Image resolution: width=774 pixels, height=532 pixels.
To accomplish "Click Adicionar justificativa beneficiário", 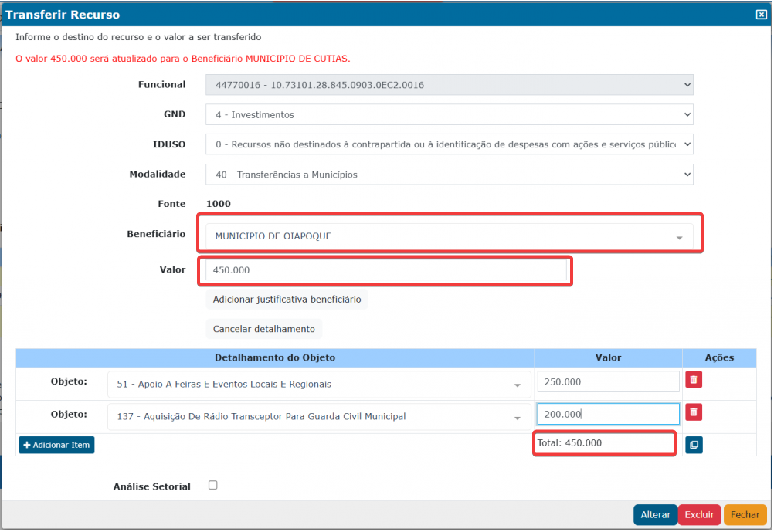I will (x=287, y=299).
